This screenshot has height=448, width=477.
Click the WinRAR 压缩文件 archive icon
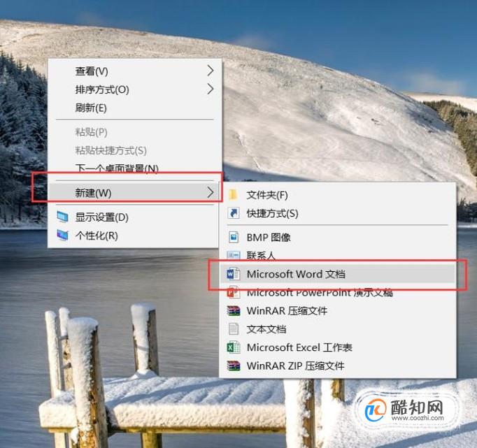[234, 310]
